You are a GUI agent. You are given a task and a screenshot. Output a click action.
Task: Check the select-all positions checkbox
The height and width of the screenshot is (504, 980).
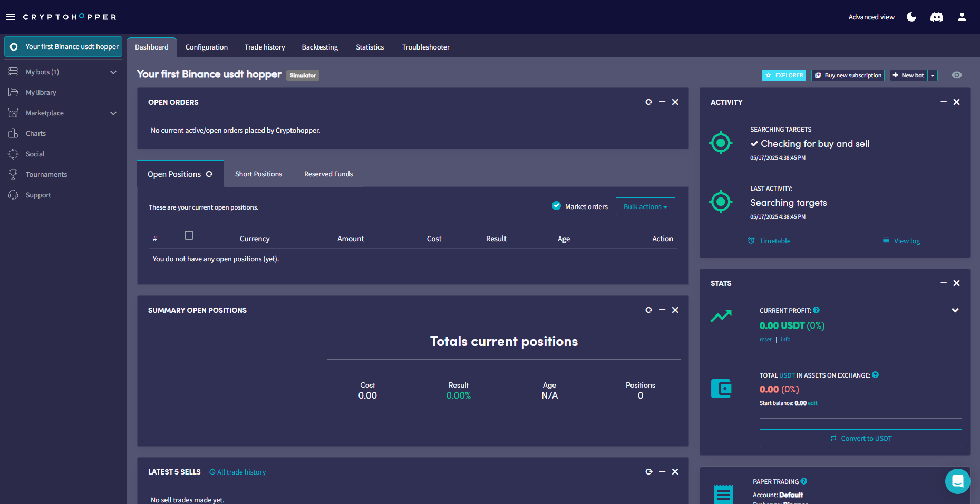(189, 235)
